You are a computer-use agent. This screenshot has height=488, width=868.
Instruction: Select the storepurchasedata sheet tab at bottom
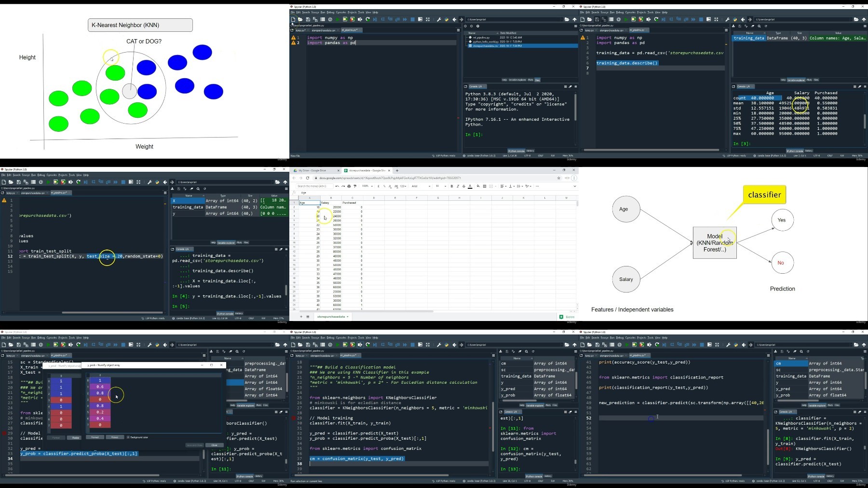332,317
